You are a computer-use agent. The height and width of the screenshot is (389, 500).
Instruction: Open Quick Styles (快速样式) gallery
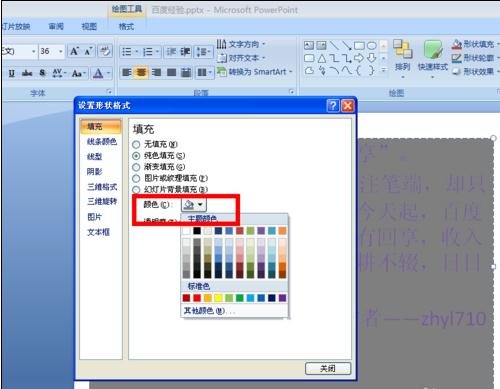[433, 59]
